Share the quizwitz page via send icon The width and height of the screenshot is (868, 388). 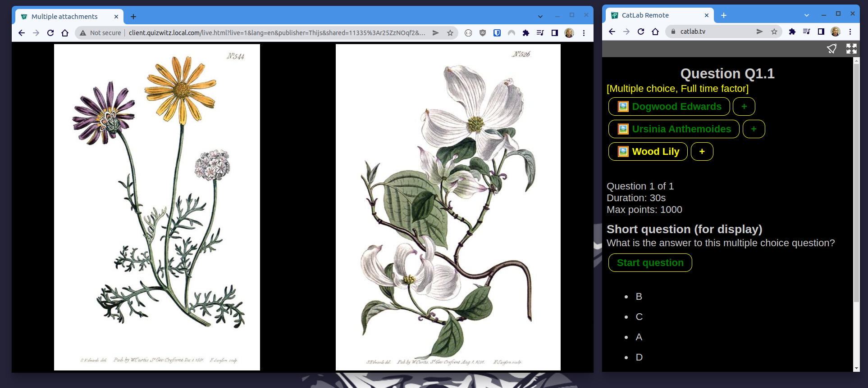click(435, 33)
